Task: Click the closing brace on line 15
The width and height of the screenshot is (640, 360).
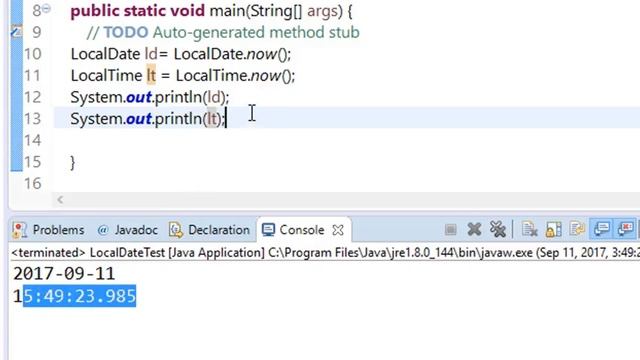Action: (73, 162)
